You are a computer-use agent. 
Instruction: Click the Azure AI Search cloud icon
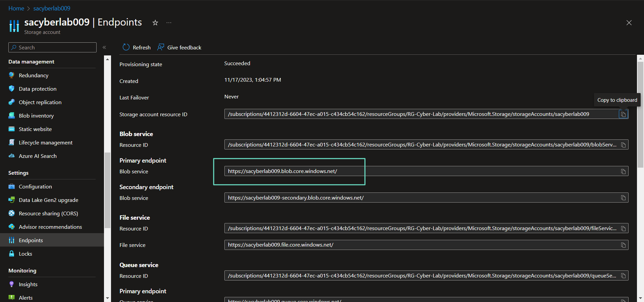pos(12,156)
